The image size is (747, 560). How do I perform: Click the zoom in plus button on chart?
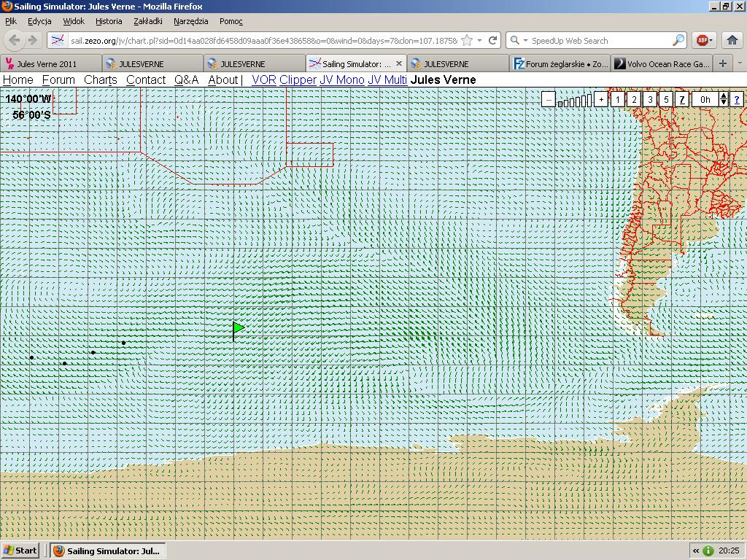(601, 99)
